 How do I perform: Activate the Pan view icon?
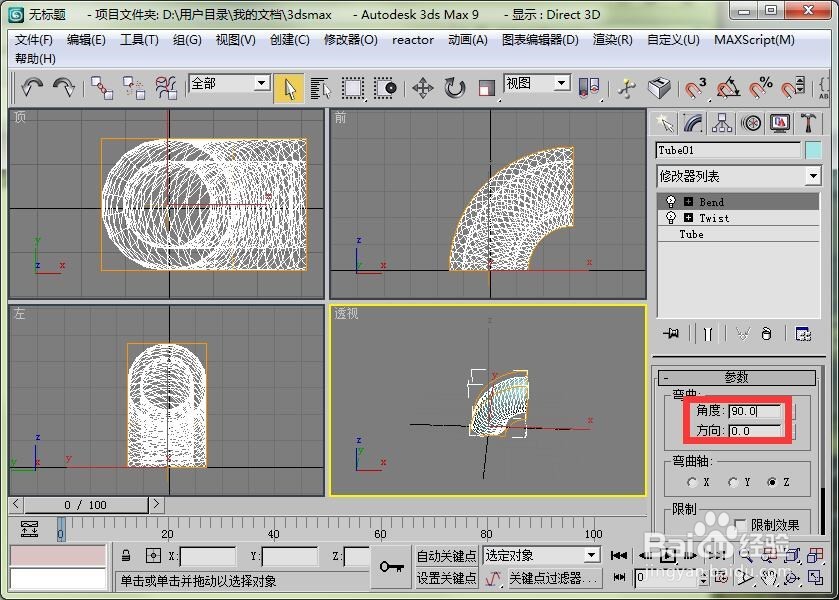[x=768, y=577]
